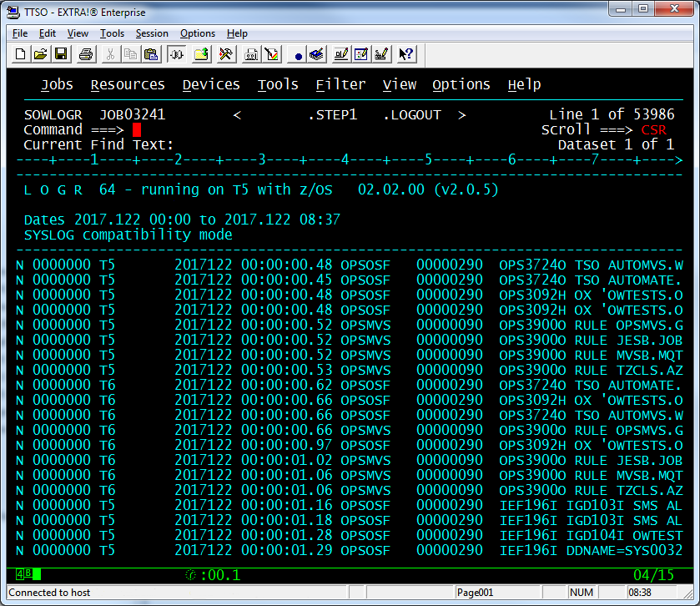Select Devices in the terminal action bar

pyautogui.click(x=211, y=84)
